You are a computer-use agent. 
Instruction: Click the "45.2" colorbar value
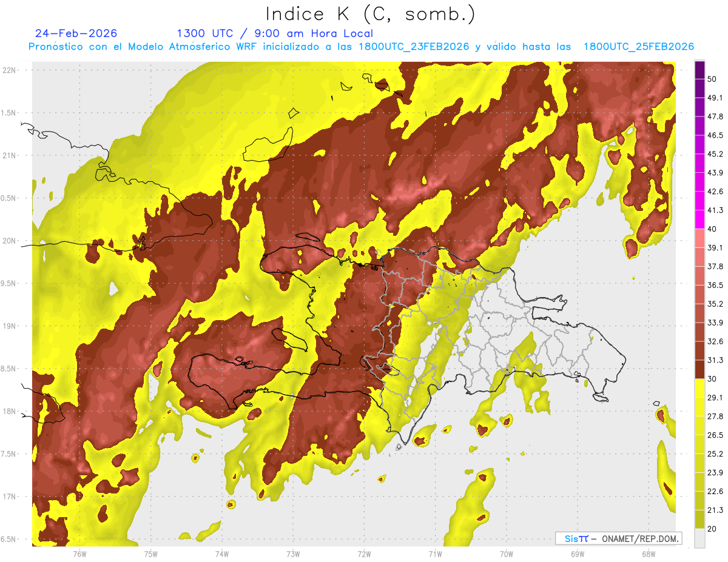[715, 154]
